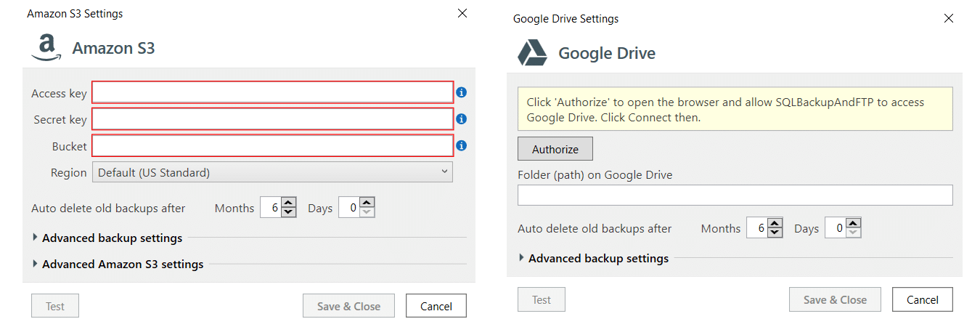Click the Amazon S3 logo icon
This screenshot has height=327, width=980.
pos(46,48)
